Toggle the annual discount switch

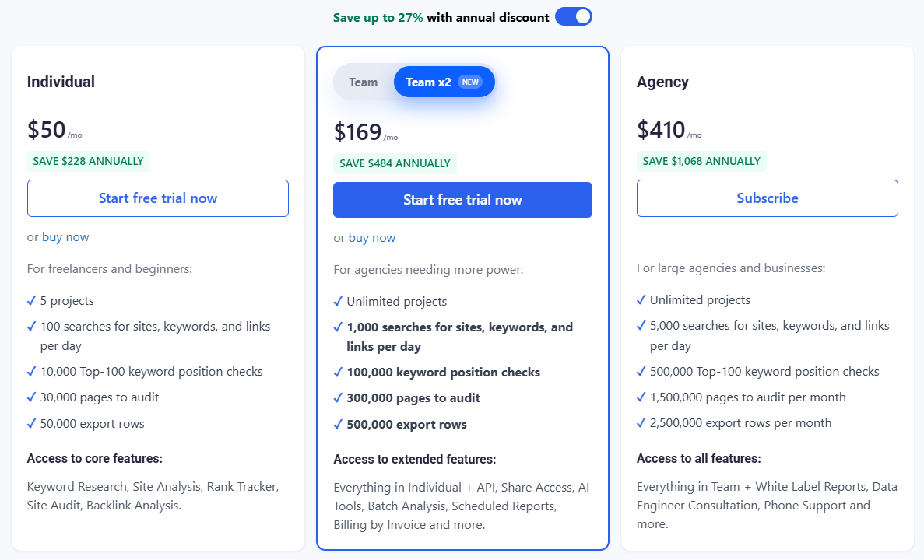[573, 16]
